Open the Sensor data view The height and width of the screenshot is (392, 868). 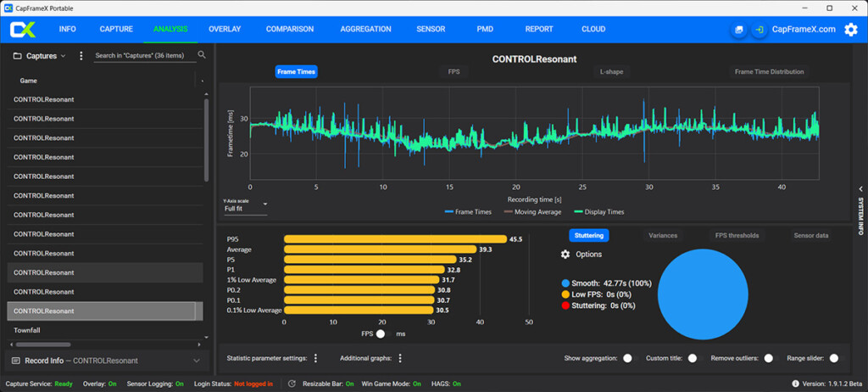click(811, 236)
